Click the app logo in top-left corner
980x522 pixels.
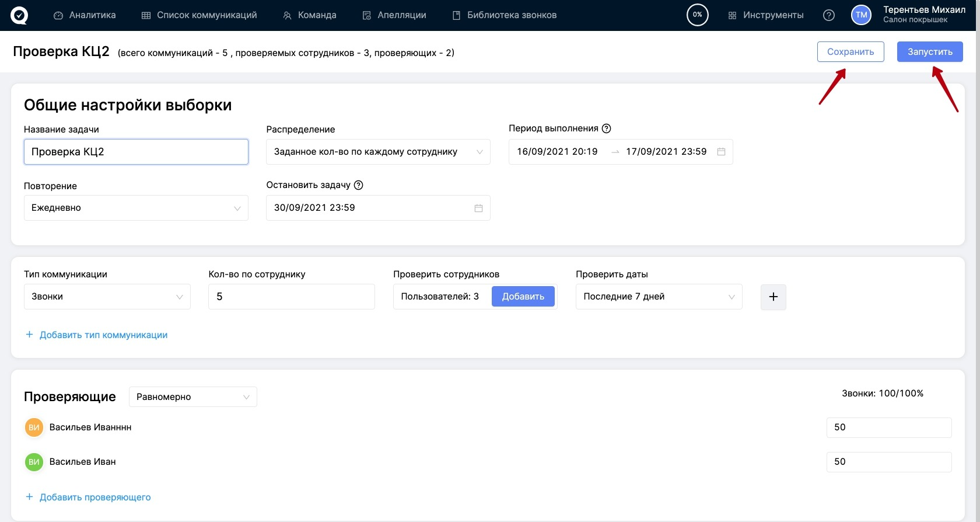19,15
